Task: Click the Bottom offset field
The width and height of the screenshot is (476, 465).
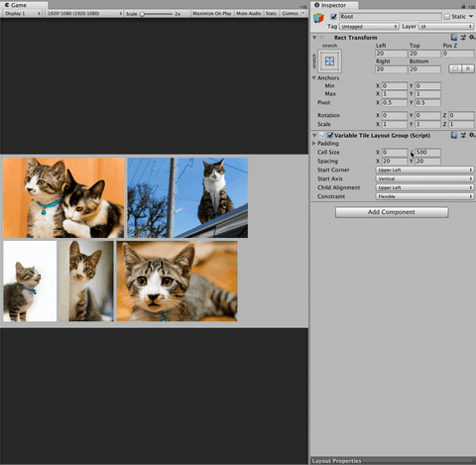Action: point(424,69)
